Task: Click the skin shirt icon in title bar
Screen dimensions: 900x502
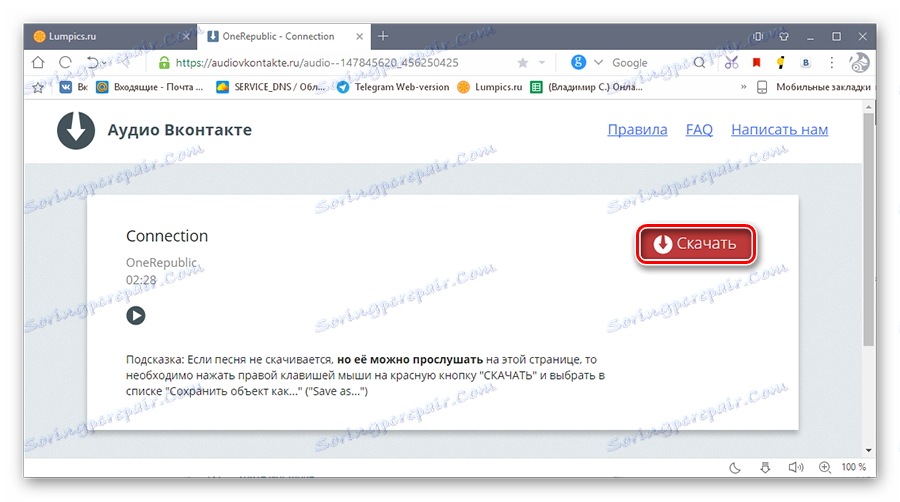Action: coord(784,36)
